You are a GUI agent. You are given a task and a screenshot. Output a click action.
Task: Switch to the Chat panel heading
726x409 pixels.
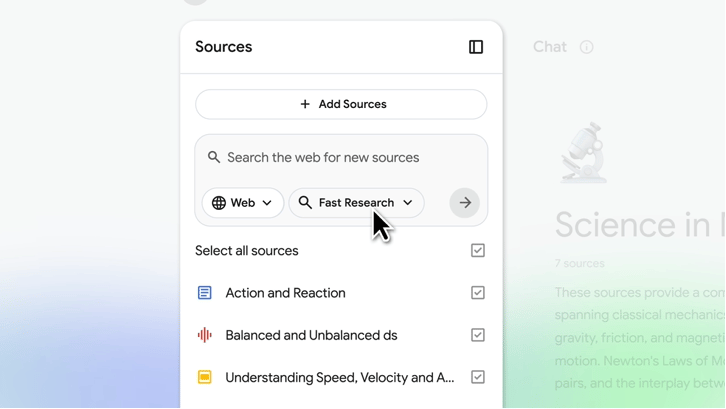[x=550, y=47]
